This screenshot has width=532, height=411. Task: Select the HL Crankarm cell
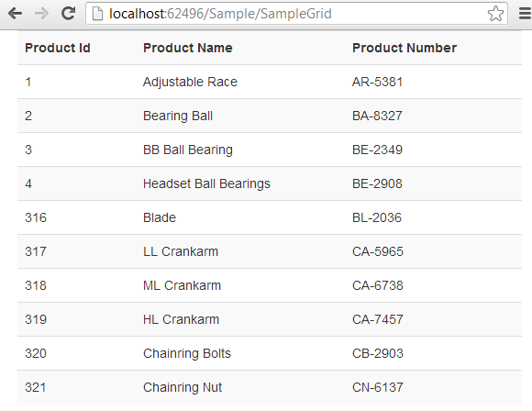click(182, 319)
